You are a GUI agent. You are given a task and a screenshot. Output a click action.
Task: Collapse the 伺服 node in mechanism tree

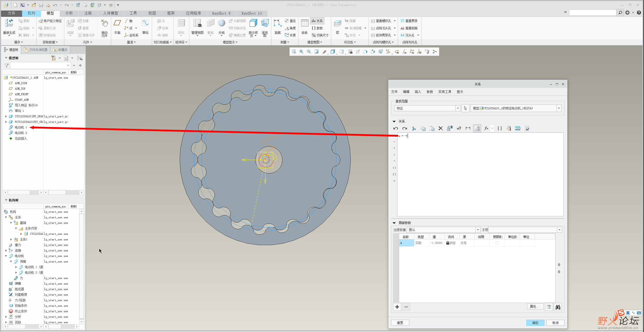(11, 261)
